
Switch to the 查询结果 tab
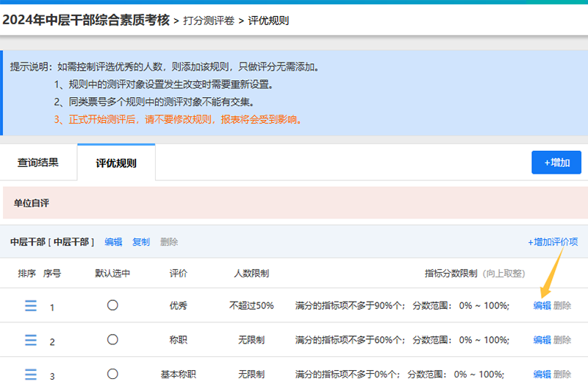point(38,163)
